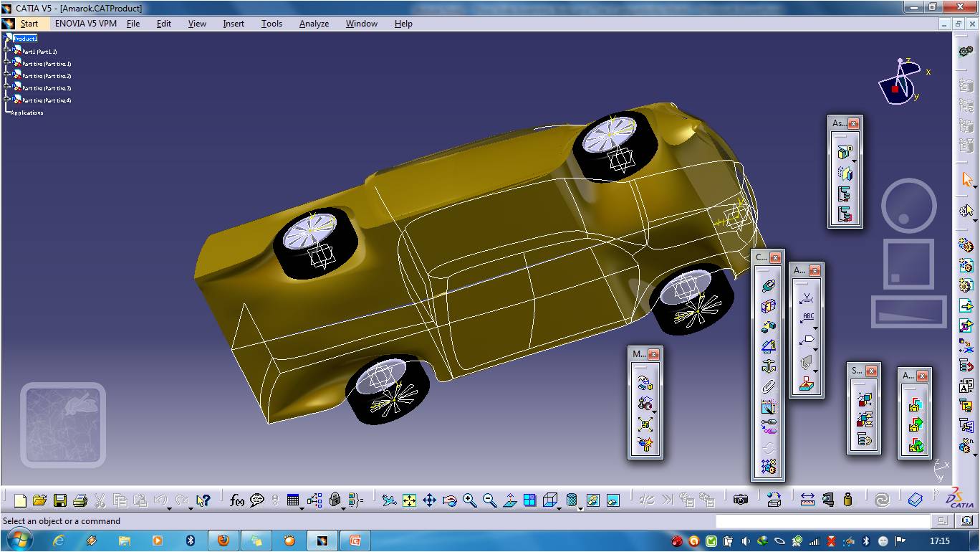Viewport: 980px width, 552px height.
Task: Open the Formula f(x) tool
Action: click(x=237, y=500)
